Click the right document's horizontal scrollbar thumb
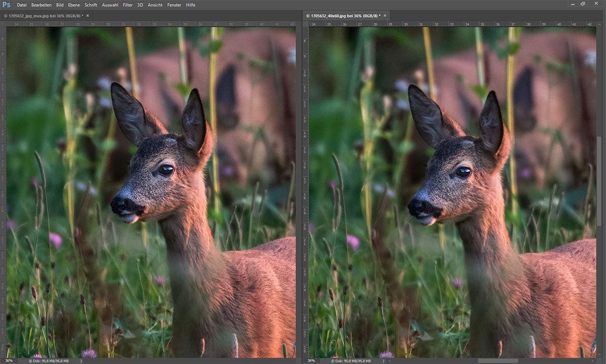Viewport: 606px width, 364px height. tap(497, 361)
